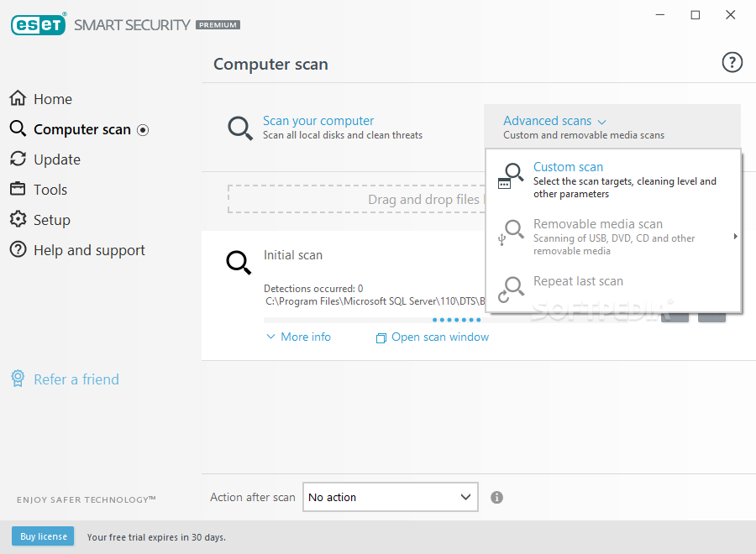Click the Home house icon

18,98
